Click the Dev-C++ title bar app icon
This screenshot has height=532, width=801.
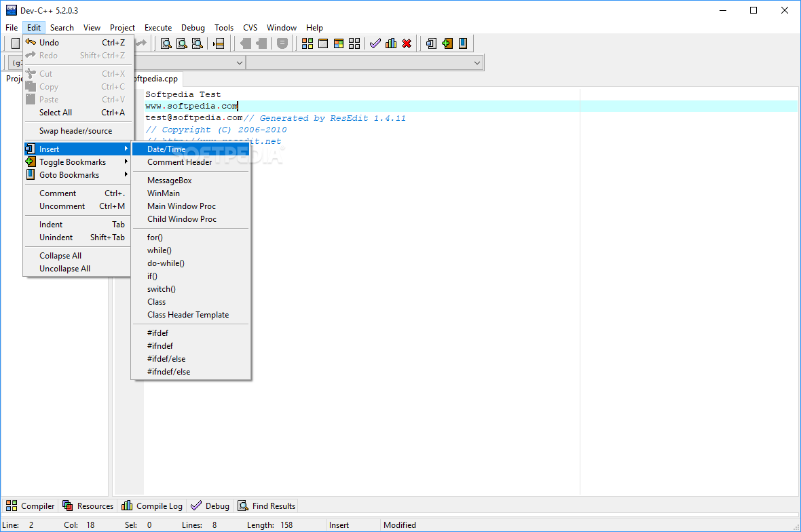[x=12, y=10]
